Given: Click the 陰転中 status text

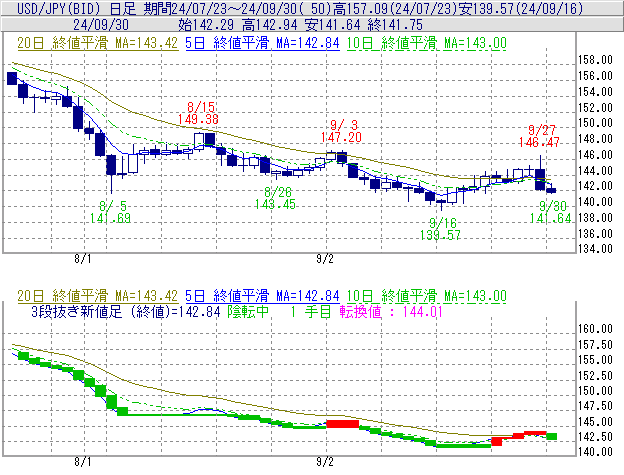Looking at the screenshot, I should click(248, 311).
